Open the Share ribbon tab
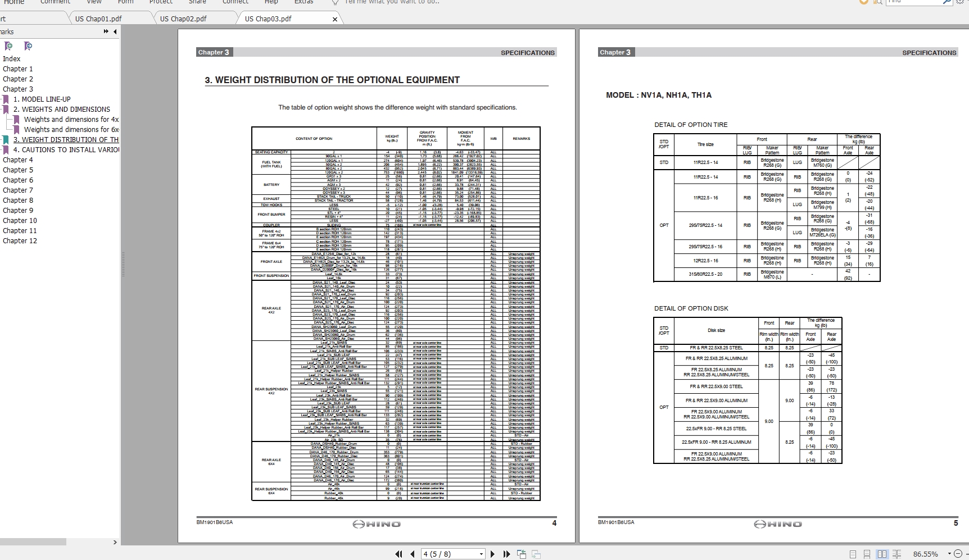Viewport: 969px width, 560px height. [197, 2]
